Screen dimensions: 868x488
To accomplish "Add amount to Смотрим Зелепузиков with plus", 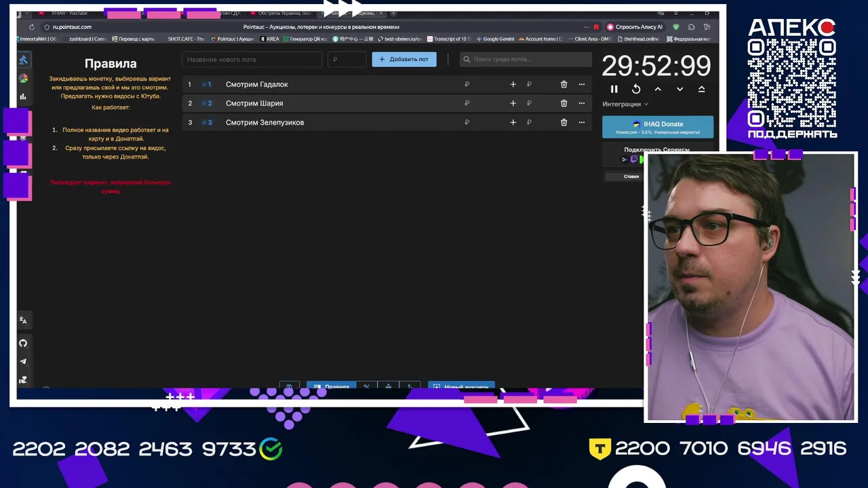I will coord(513,122).
